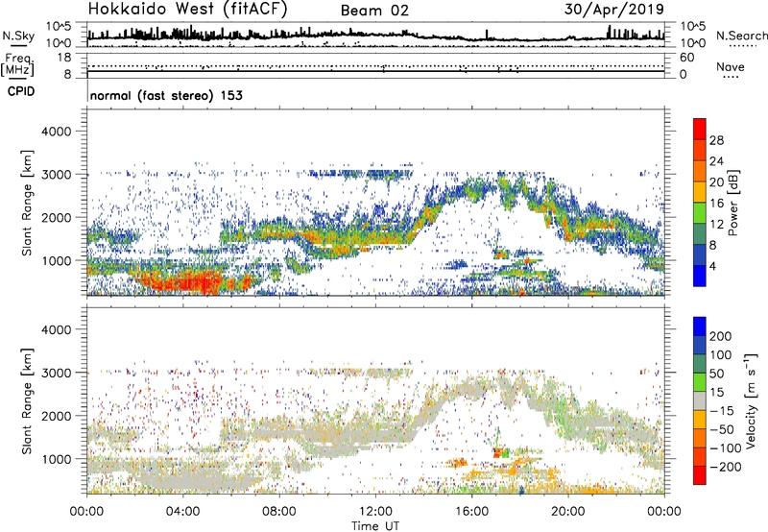The height and width of the screenshot is (532, 768).
Task: Click the gray band of velocity color bar
Action: (700, 401)
